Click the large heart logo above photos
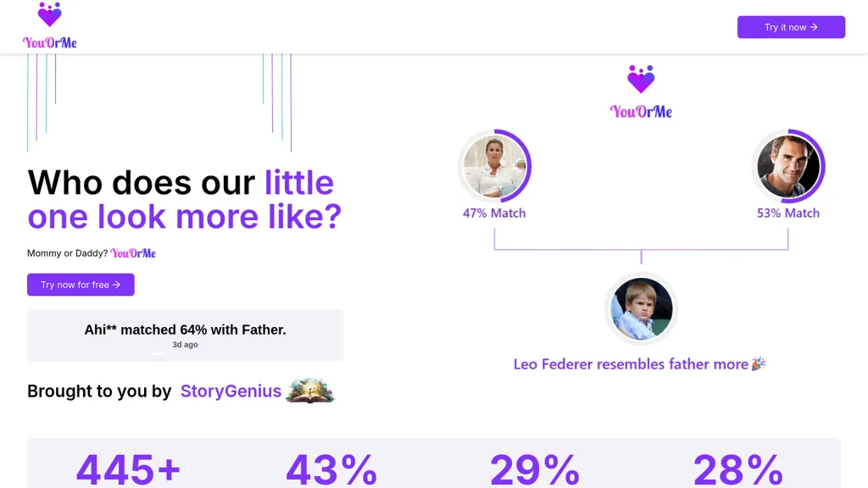 point(641,79)
